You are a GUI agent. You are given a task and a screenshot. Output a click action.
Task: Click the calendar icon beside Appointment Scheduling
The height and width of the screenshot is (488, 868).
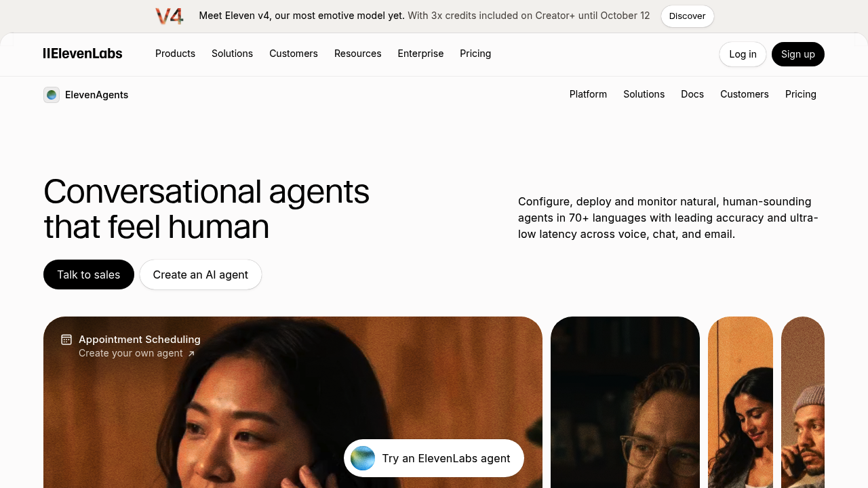(66, 340)
